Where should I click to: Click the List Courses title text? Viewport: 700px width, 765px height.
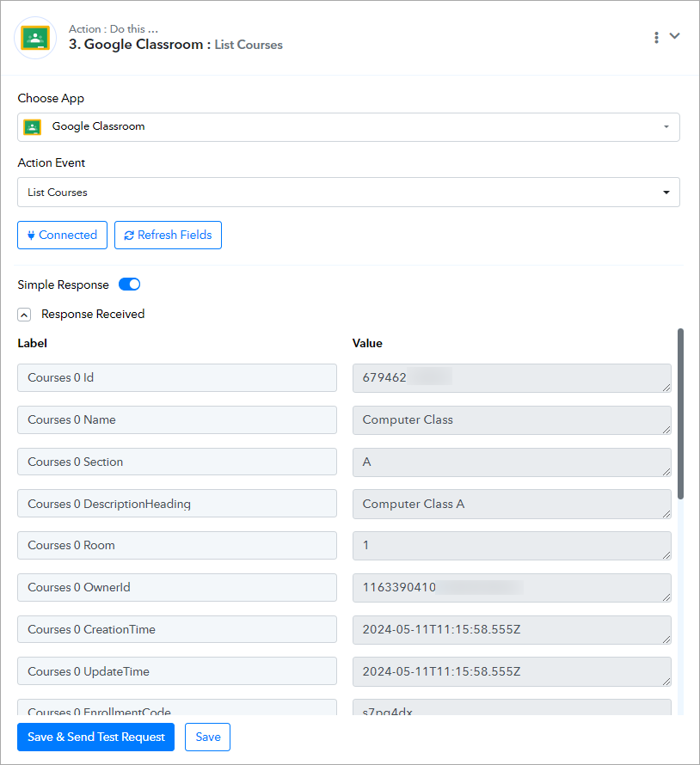pyautogui.click(x=249, y=45)
